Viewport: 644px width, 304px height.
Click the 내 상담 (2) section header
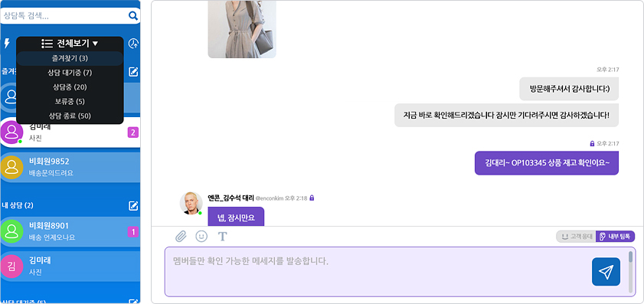[x=18, y=205]
